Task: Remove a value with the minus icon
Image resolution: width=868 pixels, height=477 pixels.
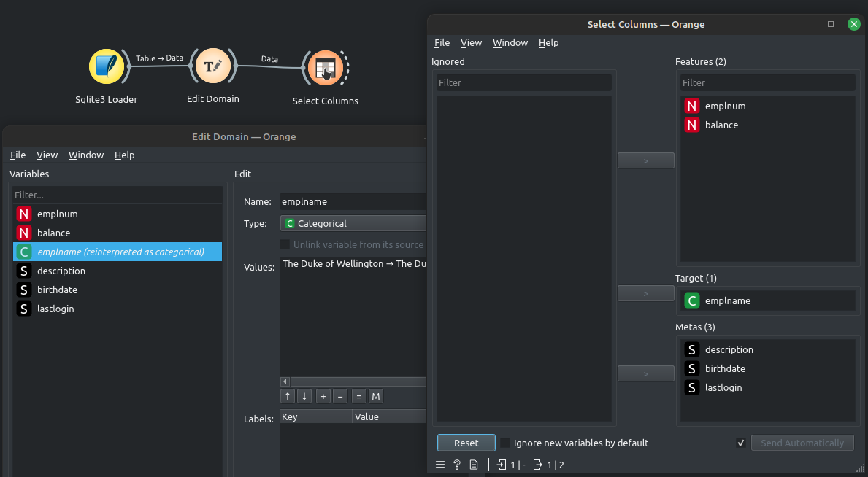Action: click(340, 396)
